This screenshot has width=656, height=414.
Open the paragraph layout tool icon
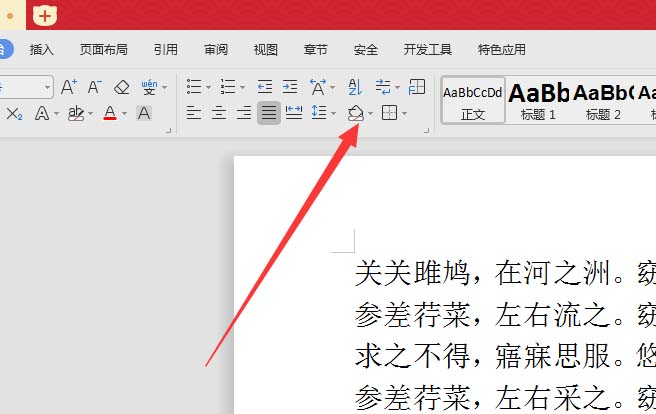[x=383, y=87]
